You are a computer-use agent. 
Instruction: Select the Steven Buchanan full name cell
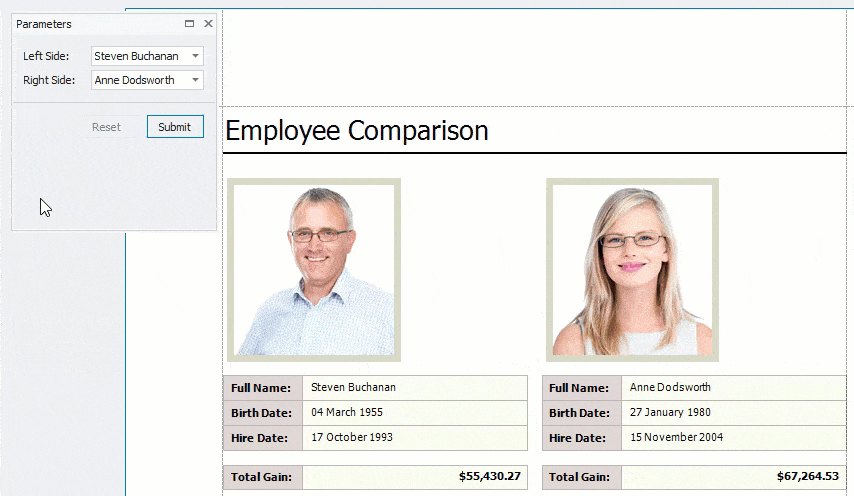414,388
